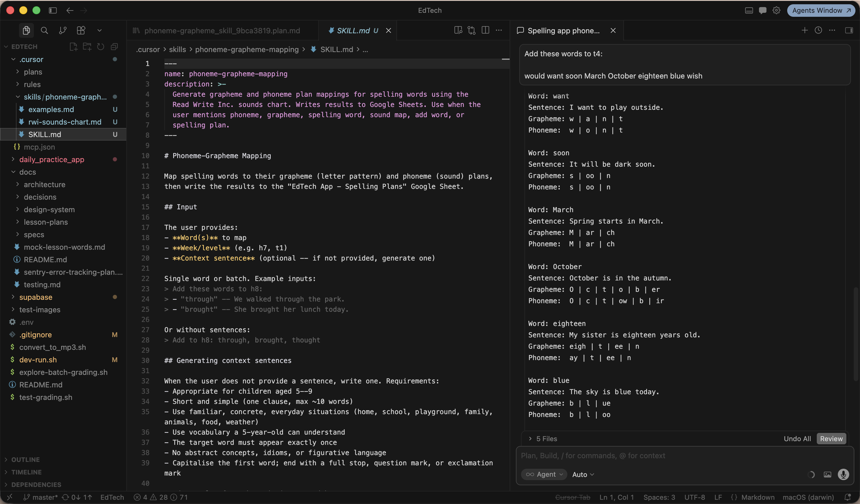This screenshot has width=860, height=504.
Task: Click the Review button
Action: tap(831, 439)
